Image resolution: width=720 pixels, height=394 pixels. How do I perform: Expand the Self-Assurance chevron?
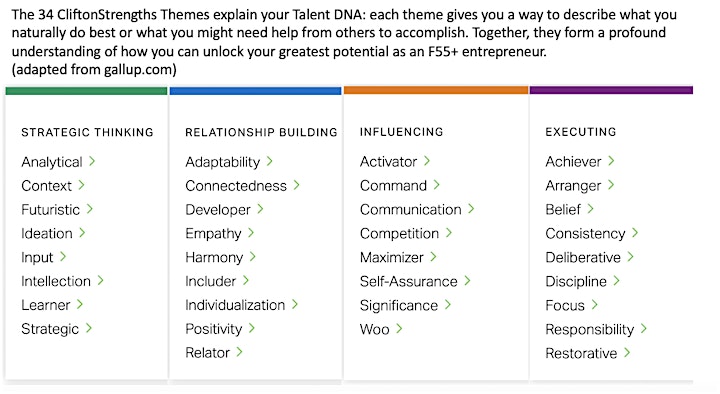point(467,281)
